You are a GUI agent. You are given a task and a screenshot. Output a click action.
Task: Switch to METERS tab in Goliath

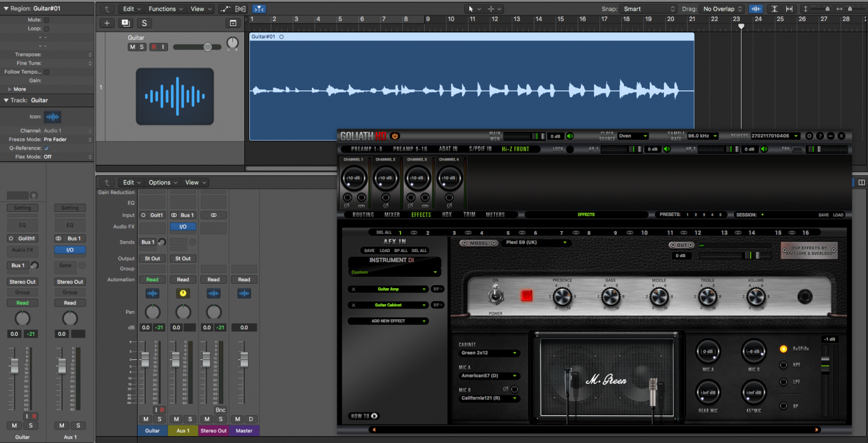tap(495, 214)
